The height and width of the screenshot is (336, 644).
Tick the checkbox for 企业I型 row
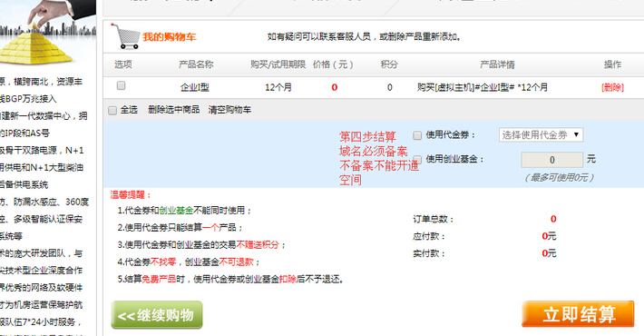(x=121, y=85)
